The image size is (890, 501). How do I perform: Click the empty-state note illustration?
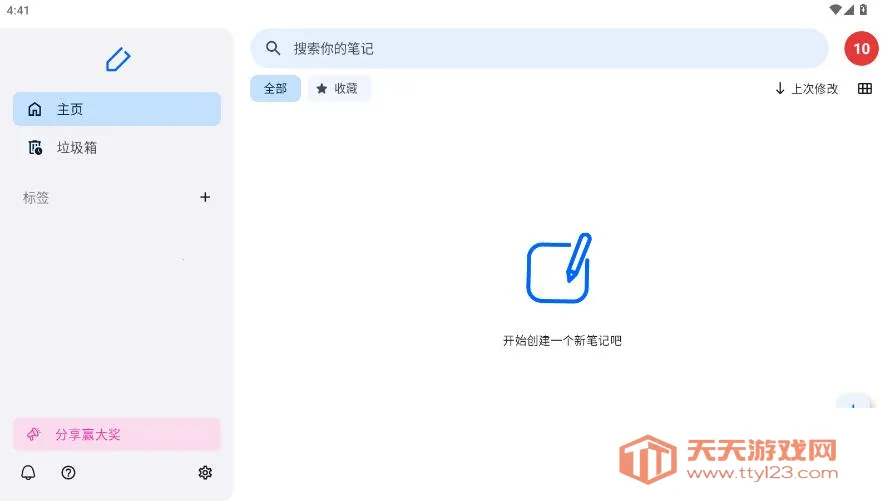pos(559,268)
